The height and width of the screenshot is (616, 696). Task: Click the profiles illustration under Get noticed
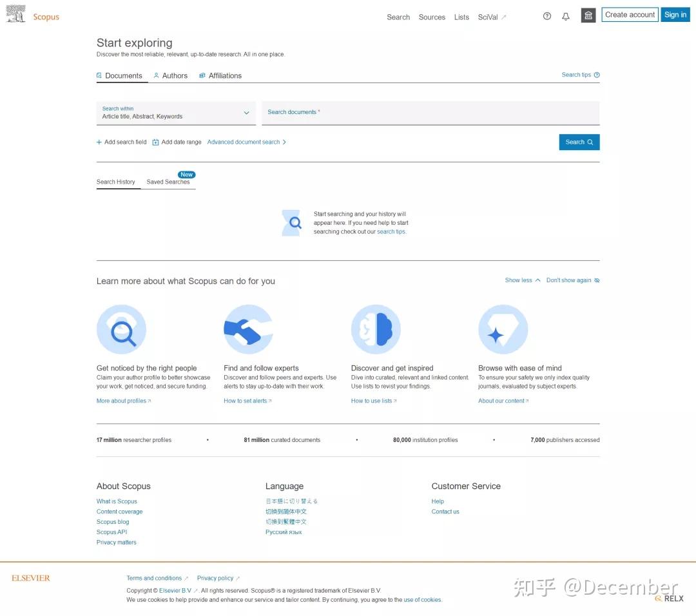tap(122, 329)
